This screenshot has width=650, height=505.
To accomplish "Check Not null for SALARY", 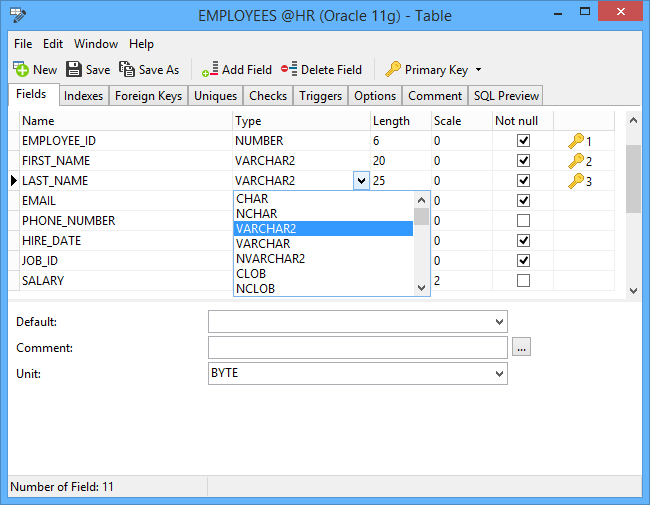I will tap(523, 281).
